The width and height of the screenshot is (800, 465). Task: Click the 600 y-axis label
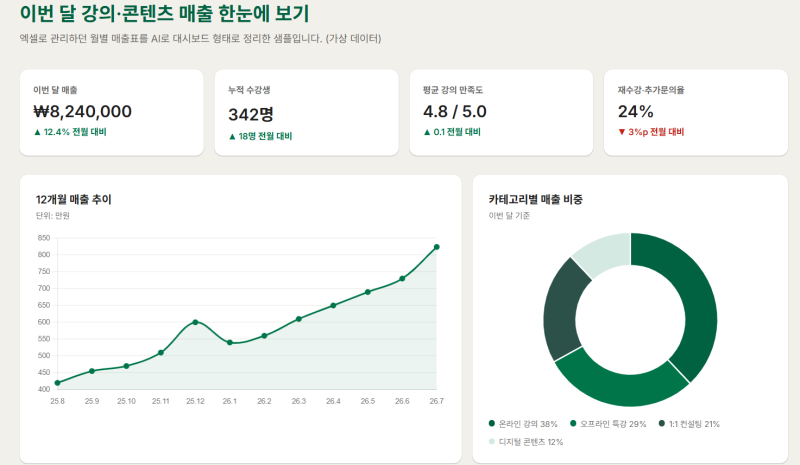(x=44, y=322)
